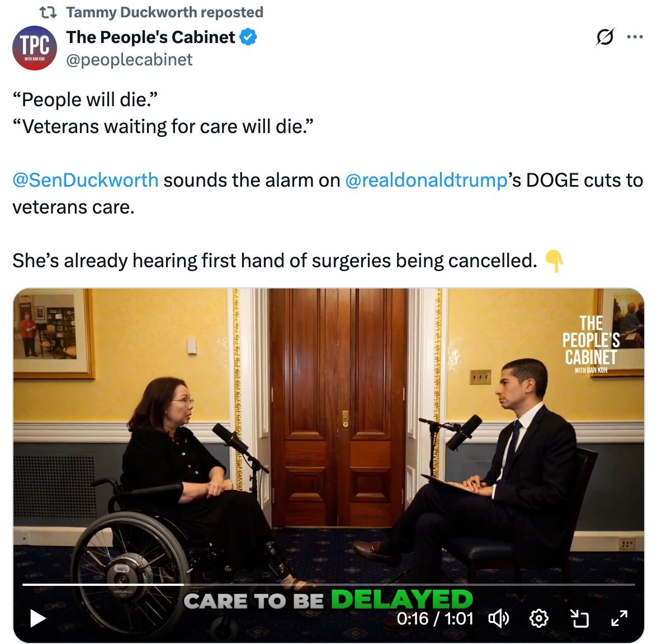The height and width of the screenshot is (644, 662).
Task: Seek forward on the video progress bar
Action: click(409, 585)
